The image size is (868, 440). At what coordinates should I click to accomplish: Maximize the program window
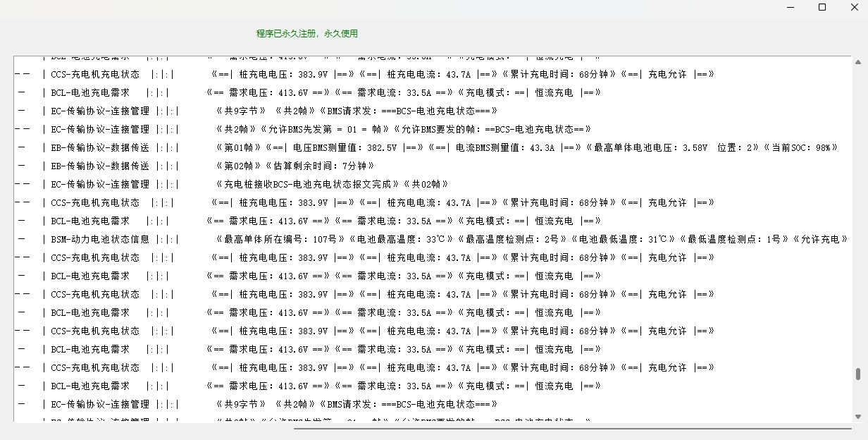[x=821, y=7]
